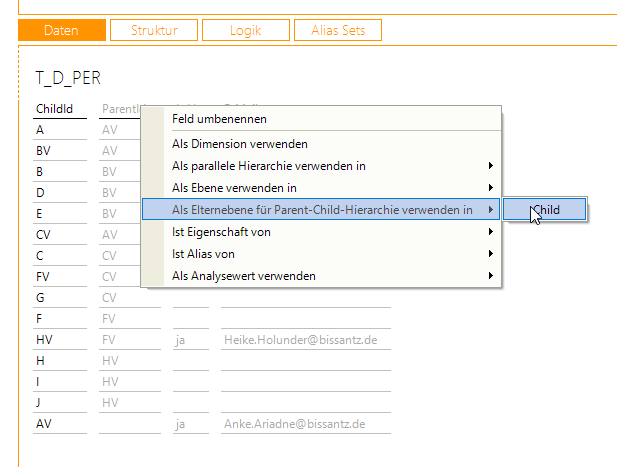Select the 'G' cell in ChildId column

coord(40,297)
